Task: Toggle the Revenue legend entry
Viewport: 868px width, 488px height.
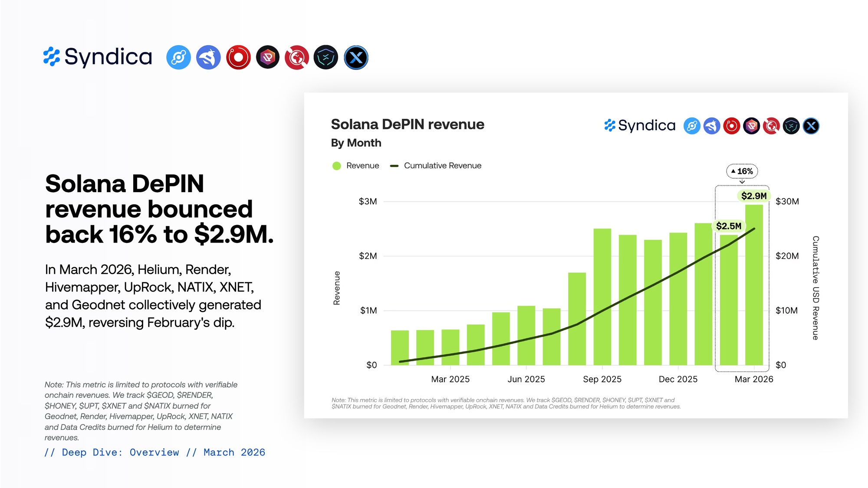Action: (362, 166)
